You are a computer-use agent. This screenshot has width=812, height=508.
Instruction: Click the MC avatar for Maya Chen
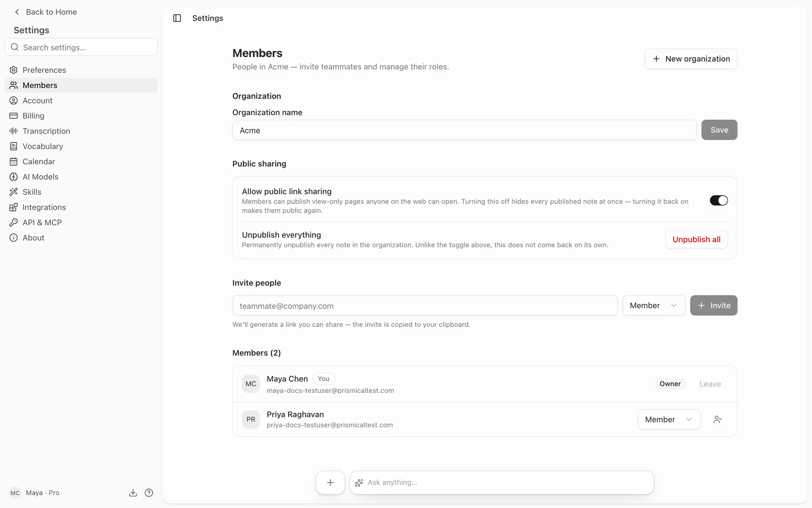(251, 384)
